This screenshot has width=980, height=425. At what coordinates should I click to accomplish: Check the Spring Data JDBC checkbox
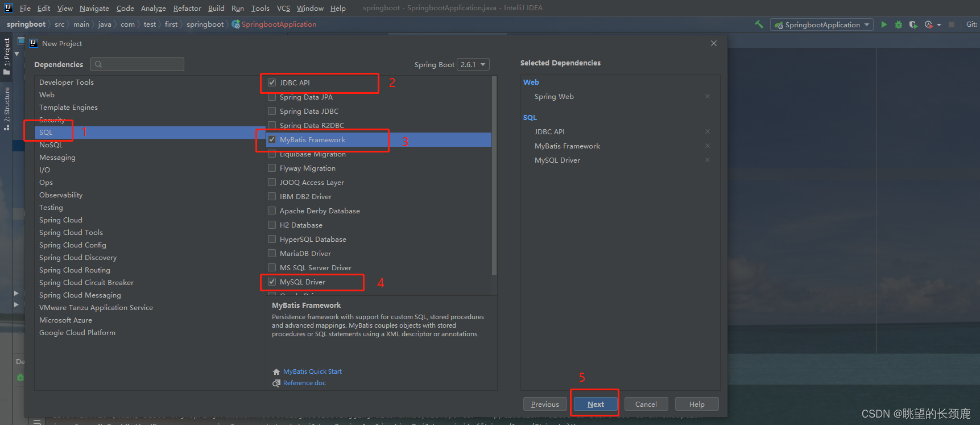tap(272, 111)
